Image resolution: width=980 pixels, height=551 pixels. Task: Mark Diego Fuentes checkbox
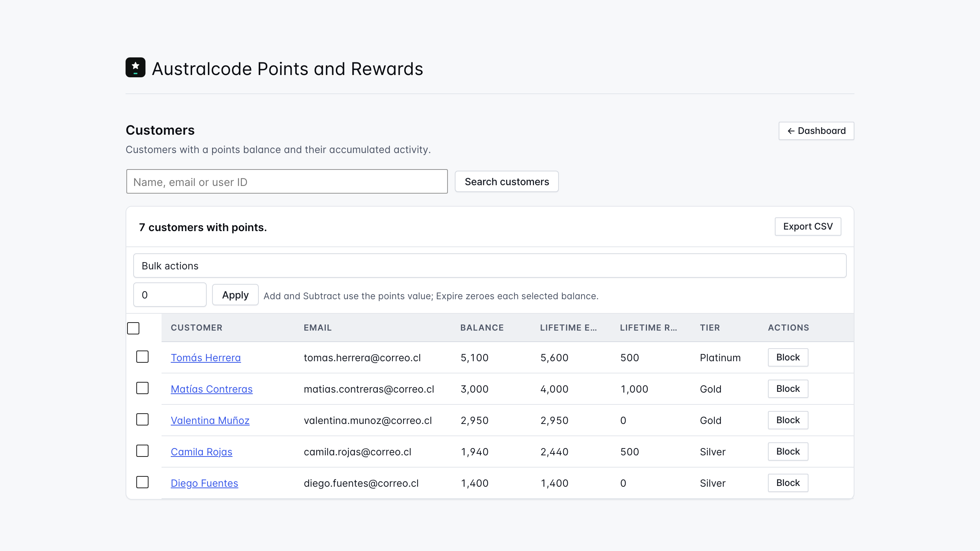tap(142, 482)
